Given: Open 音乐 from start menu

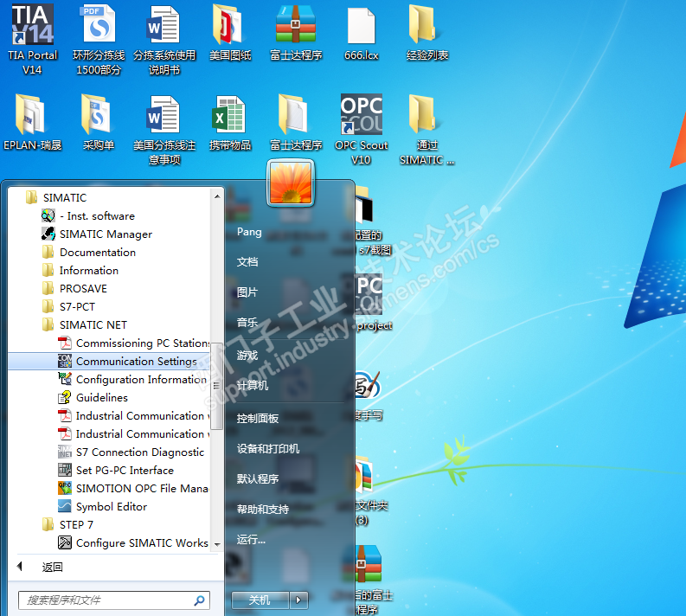Looking at the screenshot, I should (247, 323).
